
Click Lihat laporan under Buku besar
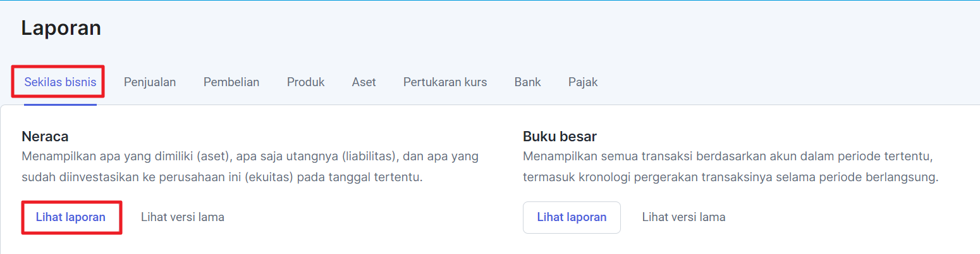[x=572, y=217]
